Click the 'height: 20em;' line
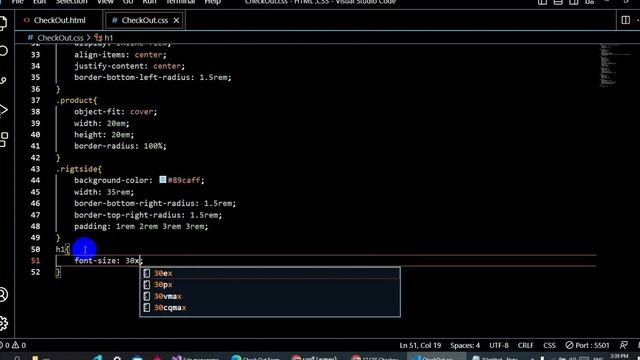The image size is (640, 360). [x=104, y=135]
